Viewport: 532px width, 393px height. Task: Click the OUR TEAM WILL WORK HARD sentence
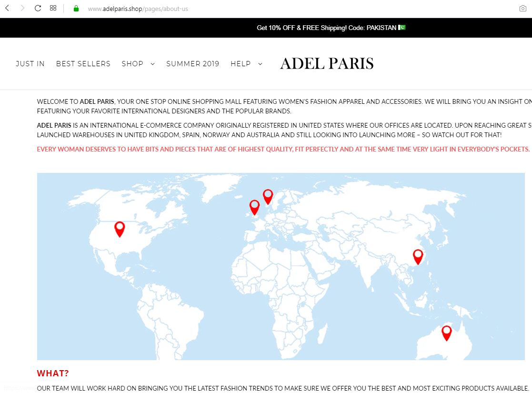click(282, 388)
